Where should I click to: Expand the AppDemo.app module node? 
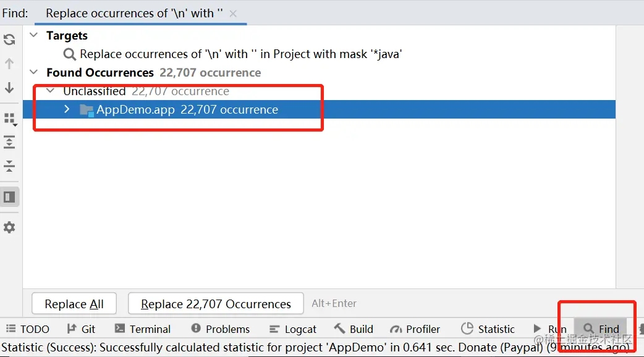pyautogui.click(x=67, y=110)
